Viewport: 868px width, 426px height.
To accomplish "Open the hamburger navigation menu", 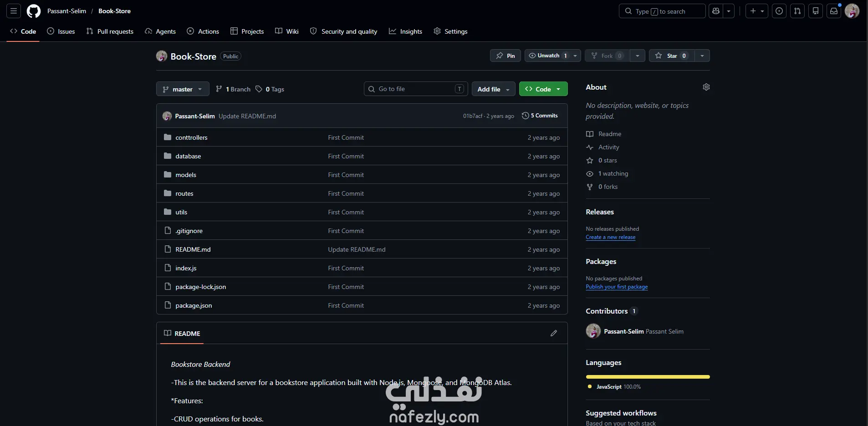I will [14, 11].
